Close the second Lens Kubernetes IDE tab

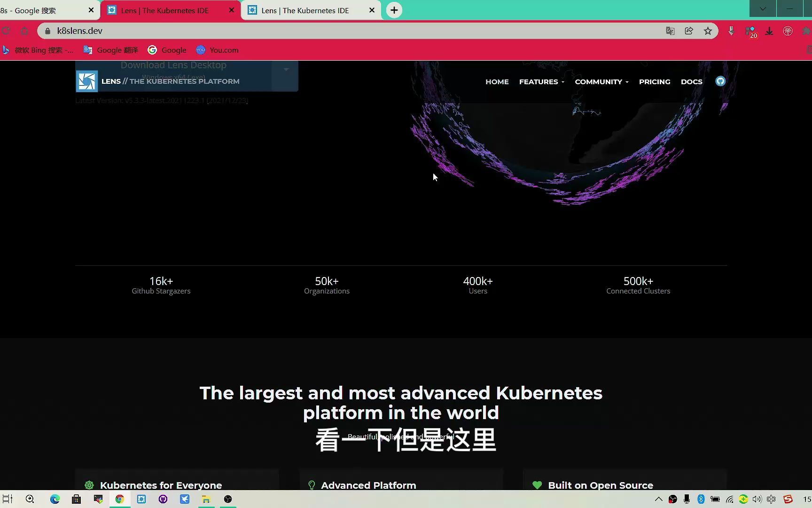pos(372,10)
